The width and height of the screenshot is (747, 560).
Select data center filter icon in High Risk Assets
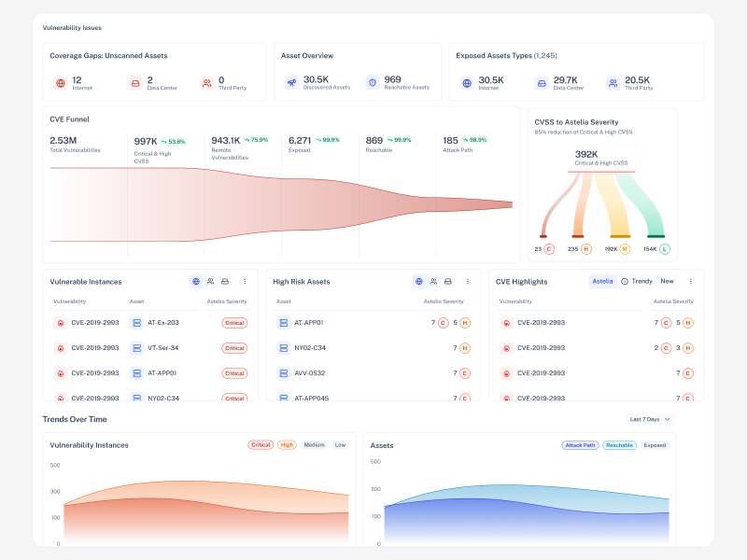pos(448,281)
